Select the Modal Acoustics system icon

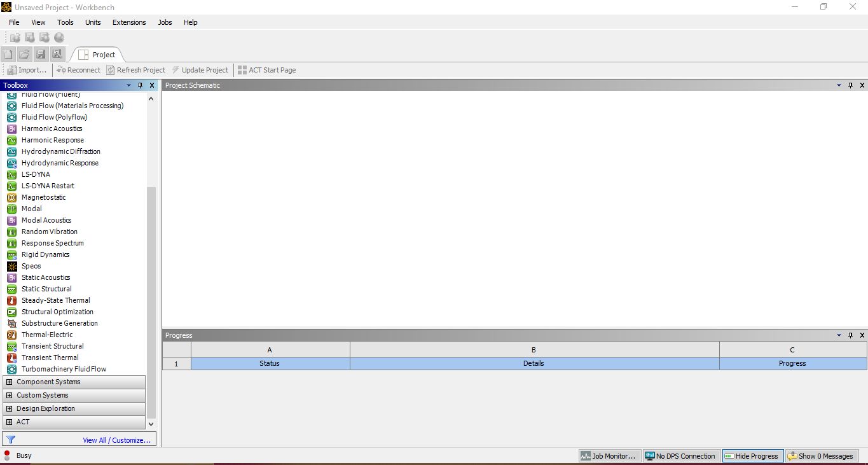11,220
